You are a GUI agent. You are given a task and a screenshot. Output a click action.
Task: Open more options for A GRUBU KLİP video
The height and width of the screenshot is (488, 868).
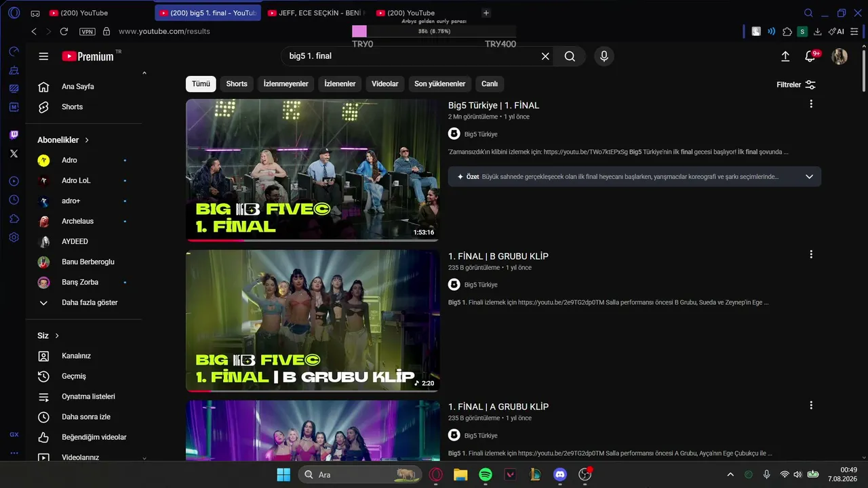click(x=811, y=405)
